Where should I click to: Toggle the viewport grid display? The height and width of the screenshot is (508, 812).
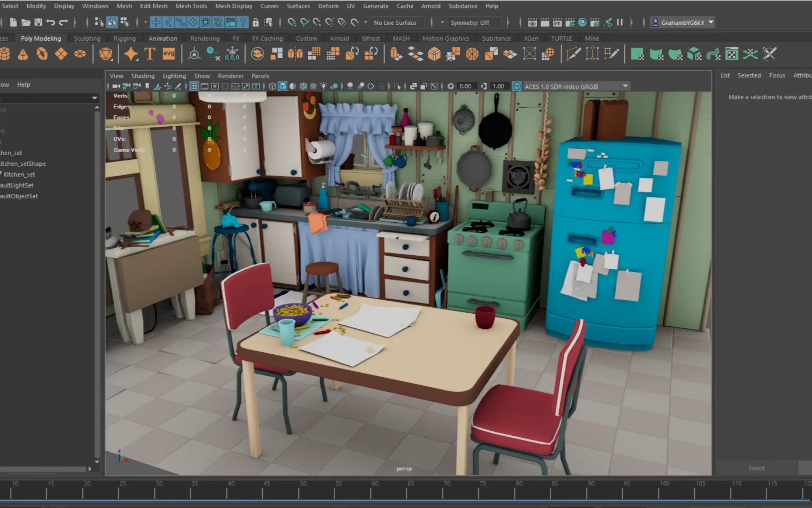[194, 86]
